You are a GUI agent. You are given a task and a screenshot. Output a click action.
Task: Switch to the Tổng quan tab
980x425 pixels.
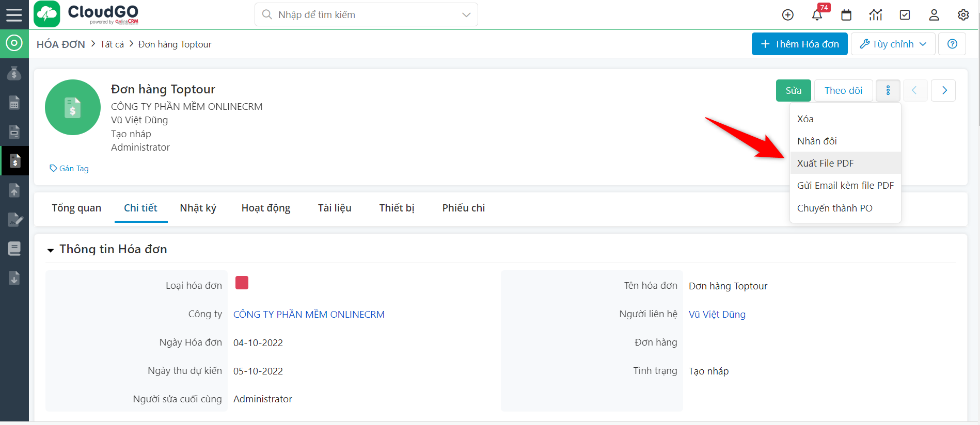(76, 208)
